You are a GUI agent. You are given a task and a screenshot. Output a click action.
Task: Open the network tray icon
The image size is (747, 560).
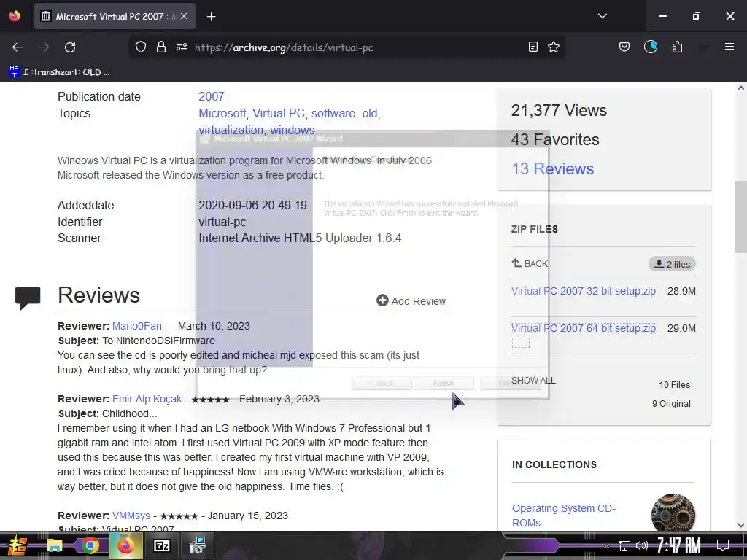coord(624,545)
